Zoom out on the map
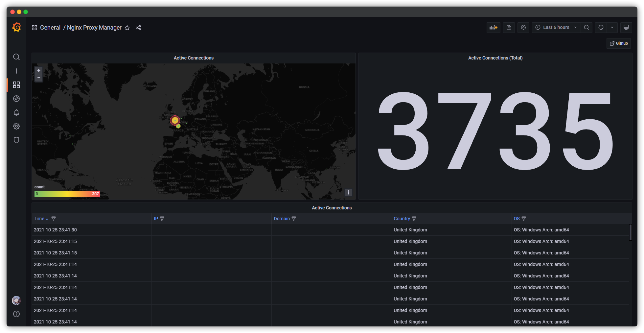 (x=39, y=78)
